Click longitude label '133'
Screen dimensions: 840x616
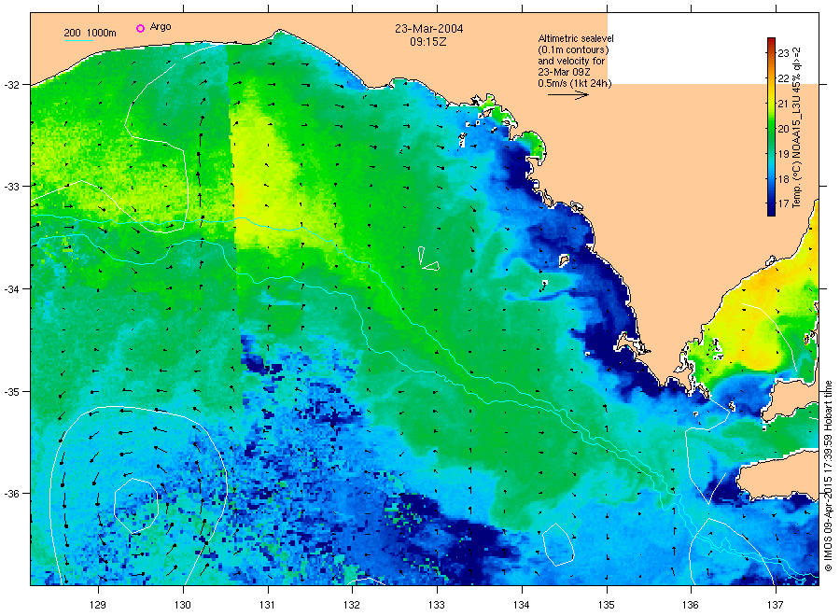[x=437, y=605]
